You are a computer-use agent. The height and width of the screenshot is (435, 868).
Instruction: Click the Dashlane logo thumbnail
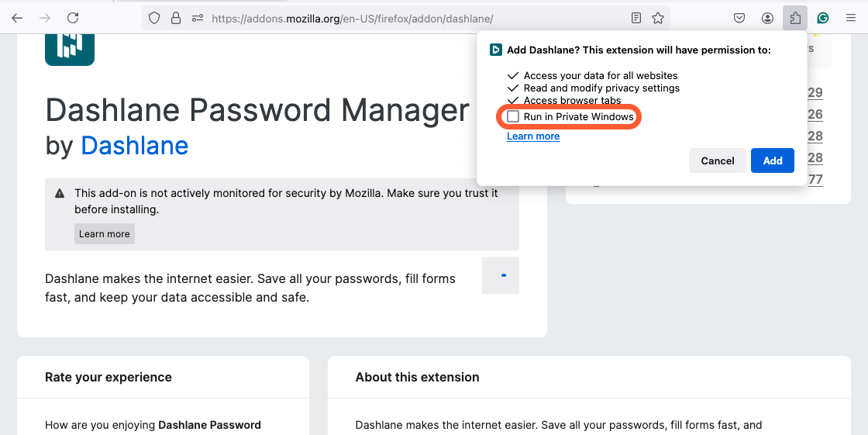pyautogui.click(x=70, y=49)
